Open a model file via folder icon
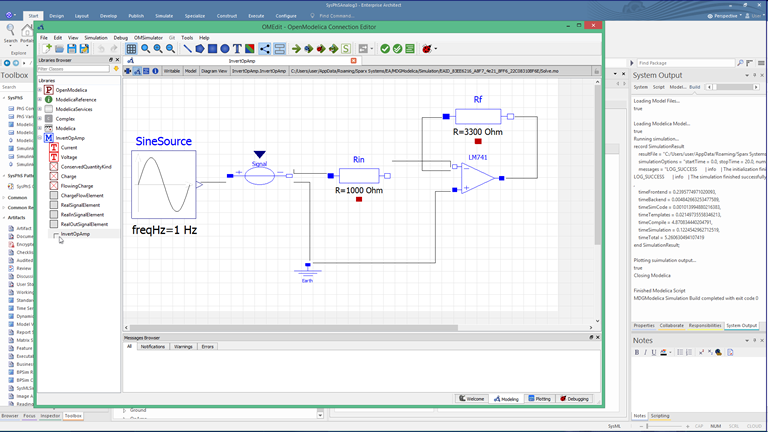This screenshot has width=768, height=432. click(x=59, y=48)
